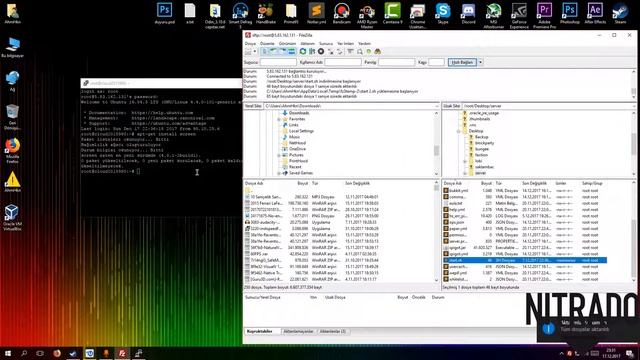Open the Uzak Site path dropdown
640x360 pixels.
[633, 106]
